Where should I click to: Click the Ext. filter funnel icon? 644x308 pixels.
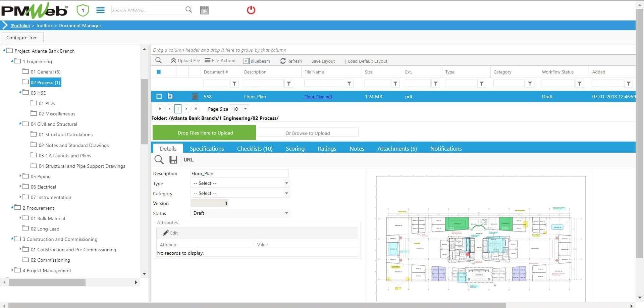pos(435,83)
